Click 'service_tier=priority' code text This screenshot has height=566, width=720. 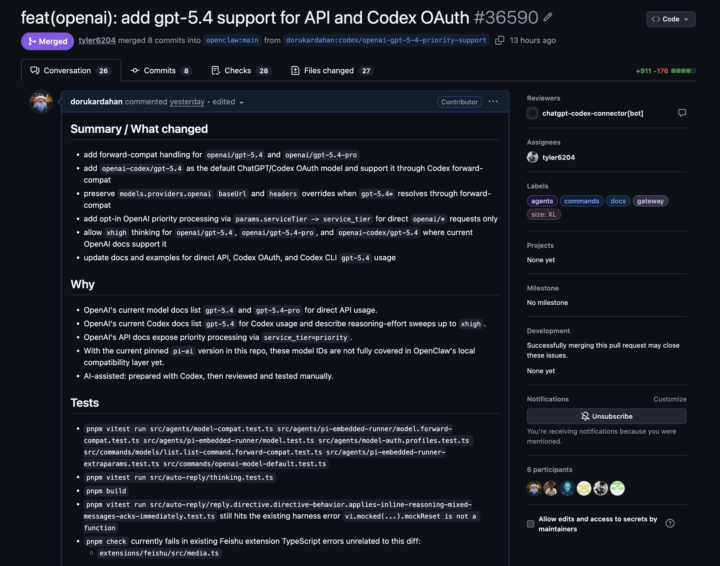(305, 337)
